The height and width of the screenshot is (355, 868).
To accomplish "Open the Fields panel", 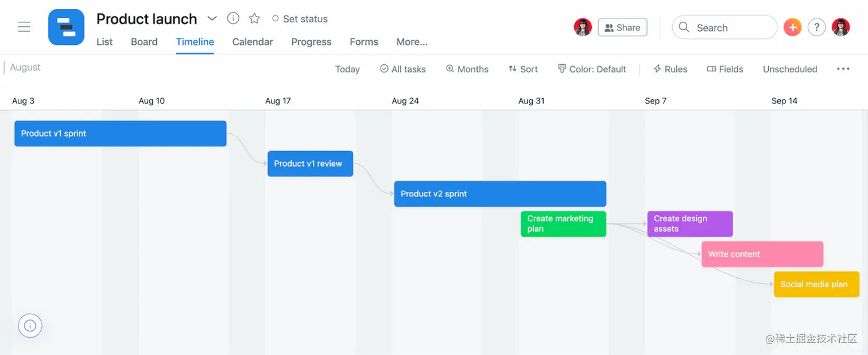I will tap(724, 69).
